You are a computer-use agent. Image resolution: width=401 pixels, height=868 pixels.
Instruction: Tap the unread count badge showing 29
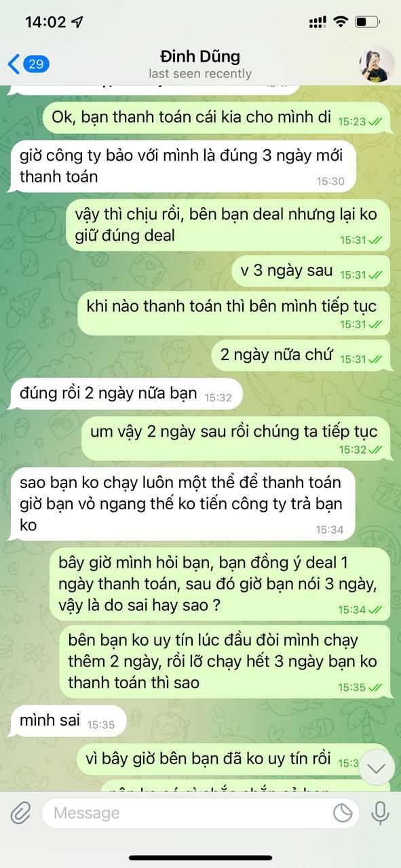36,64
